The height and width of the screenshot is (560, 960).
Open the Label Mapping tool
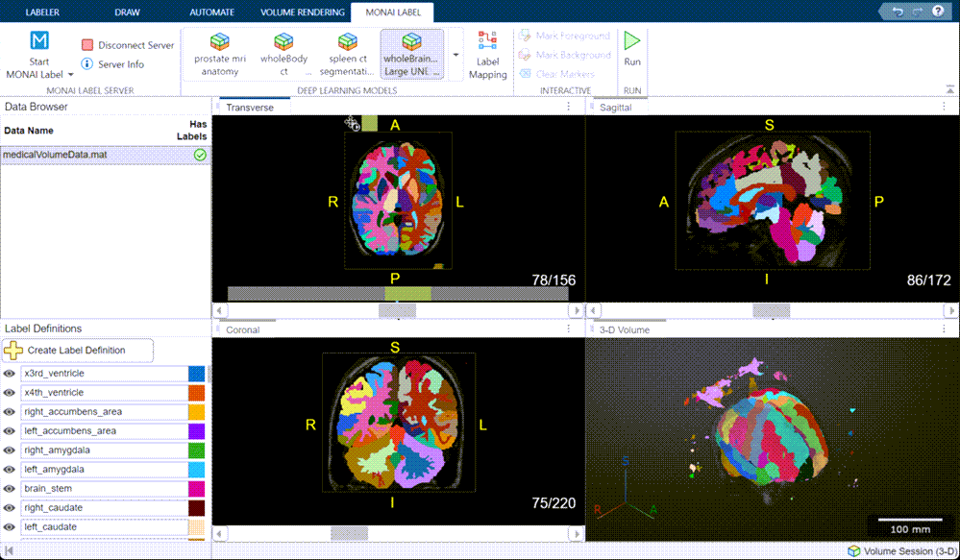[x=487, y=53]
